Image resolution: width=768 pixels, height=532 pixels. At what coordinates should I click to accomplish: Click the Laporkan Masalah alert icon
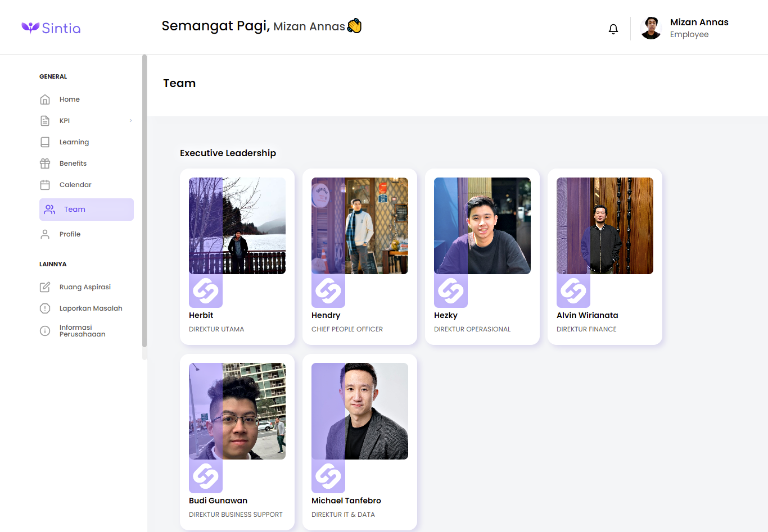(45, 308)
